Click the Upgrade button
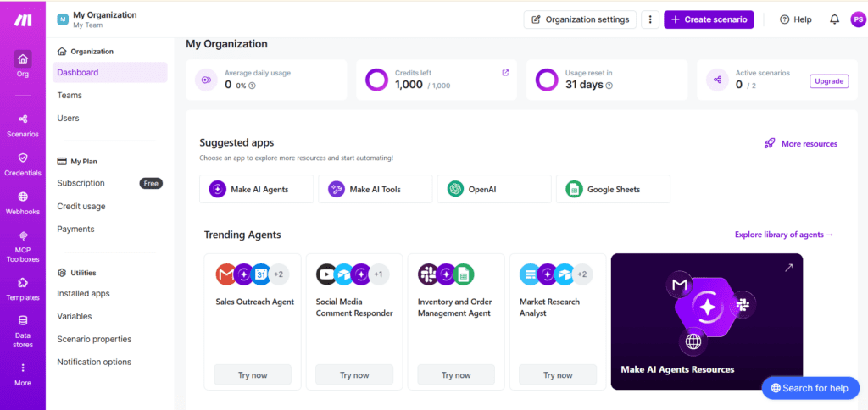Viewport: 868px width, 410px height. coord(829,81)
